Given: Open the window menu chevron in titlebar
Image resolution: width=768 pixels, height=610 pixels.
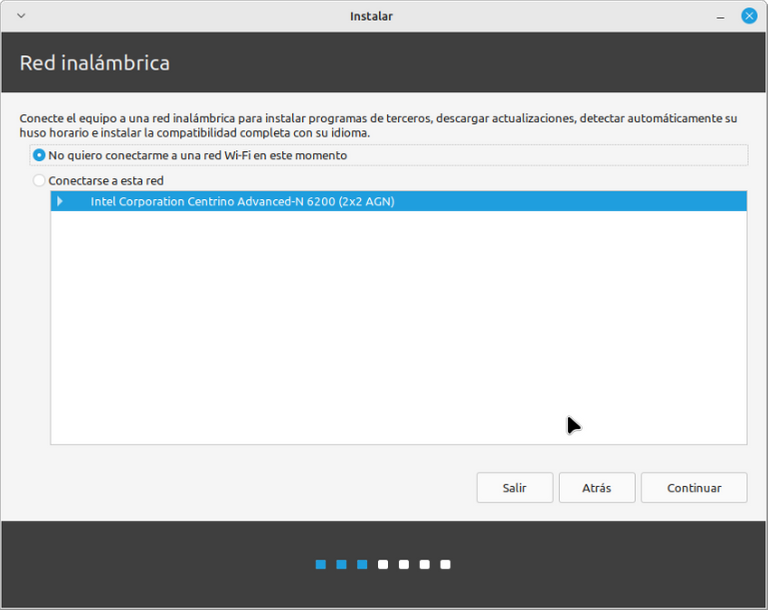Looking at the screenshot, I should [x=21, y=16].
